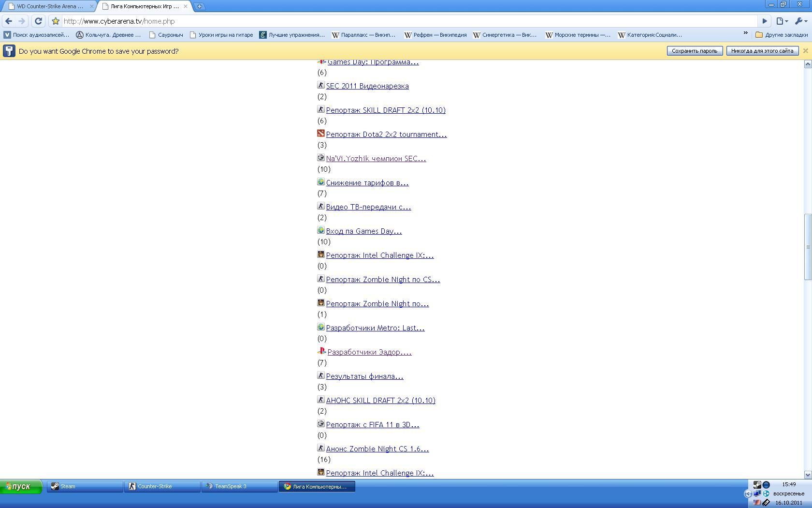Image resolution: width=812 pixels, height=508 pixels.
Task: Open the Морские термины bookmark
Action: [578, 35]
